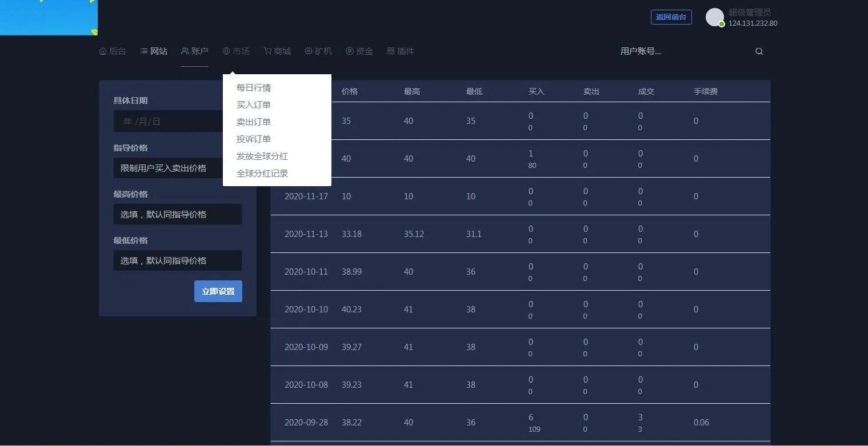This screenshot has height=446, width=868.
Task: Select 全球分红记录 from the dropdown menu
Action: (262, 174)
